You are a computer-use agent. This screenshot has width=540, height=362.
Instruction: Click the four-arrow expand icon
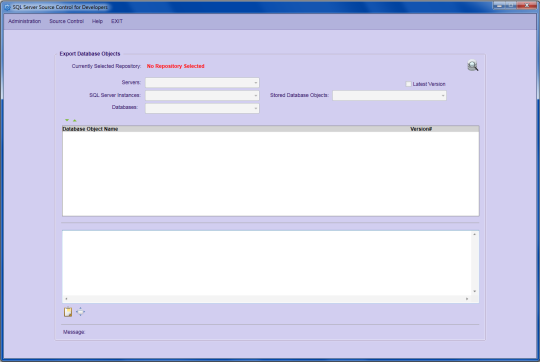pos(80,312)
